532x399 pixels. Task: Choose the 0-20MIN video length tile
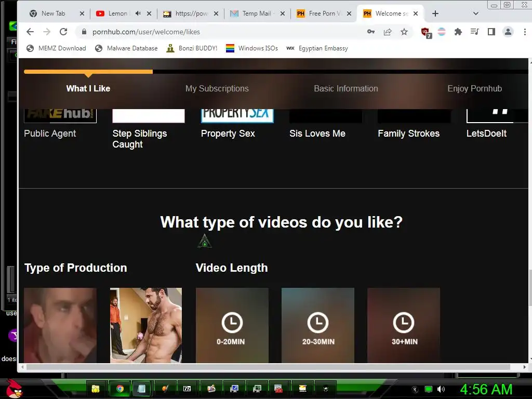[232, 325]
